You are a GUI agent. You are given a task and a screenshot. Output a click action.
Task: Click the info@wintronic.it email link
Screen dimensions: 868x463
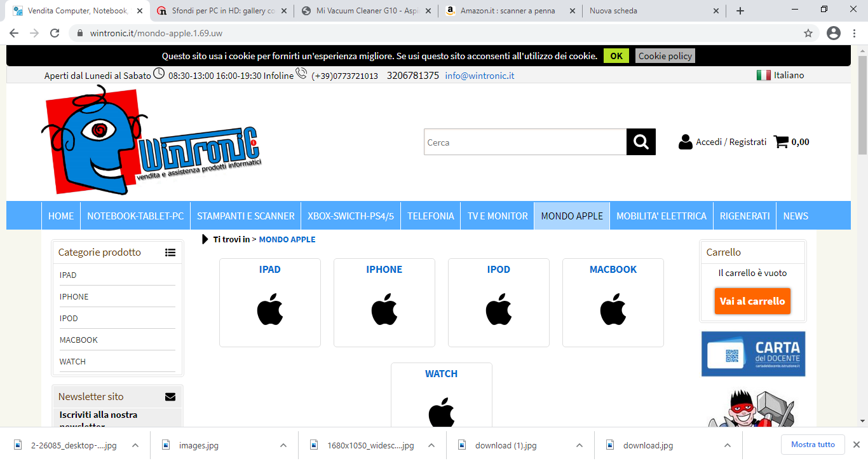coord(480,75)
